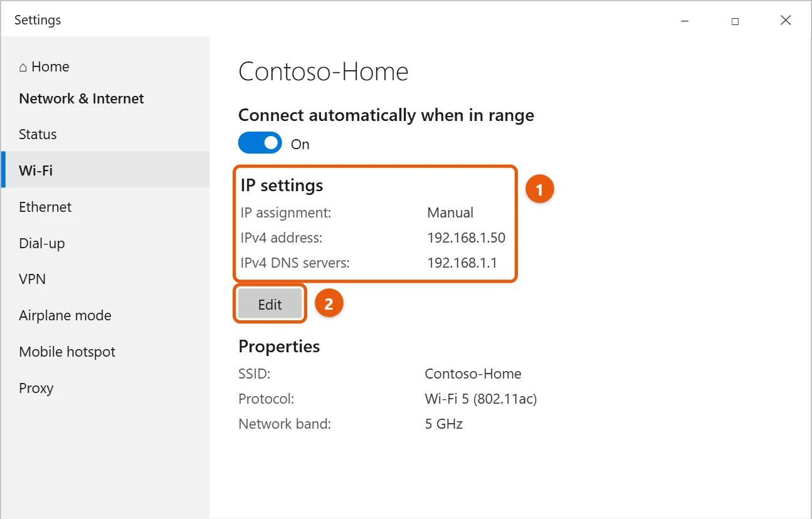Click the Properties section heading

point(279,347)
